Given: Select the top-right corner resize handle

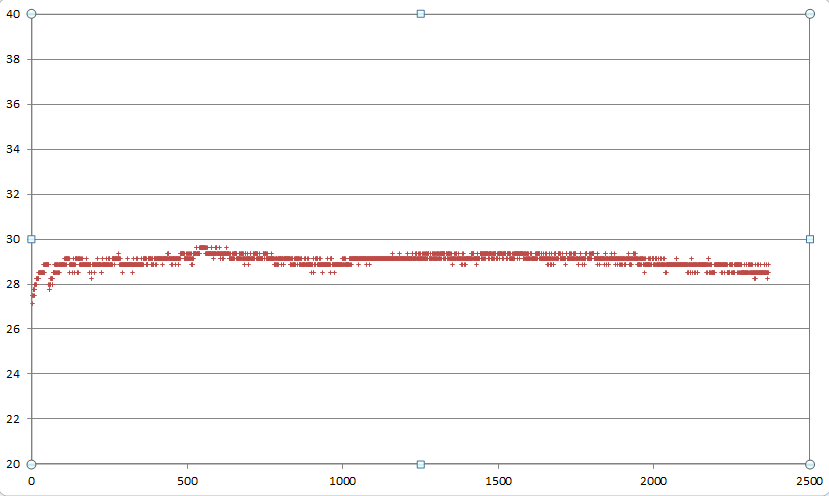Looking at the screenshot, I should coord(809,14).
